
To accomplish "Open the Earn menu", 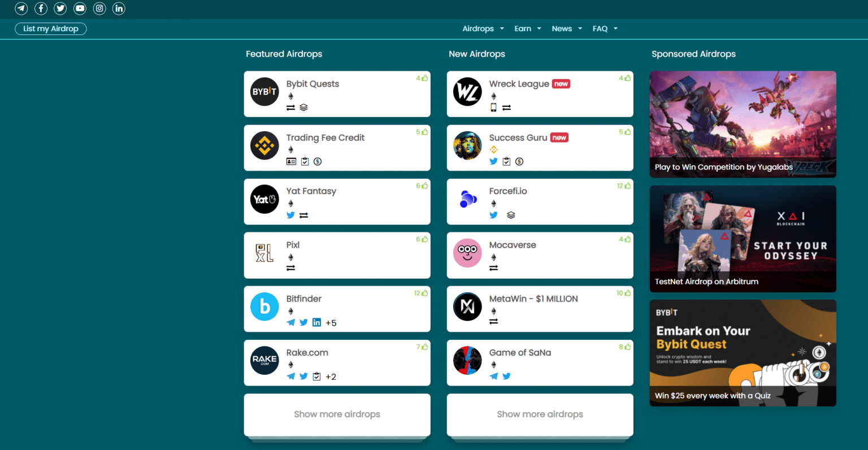I will pos(523,28).
